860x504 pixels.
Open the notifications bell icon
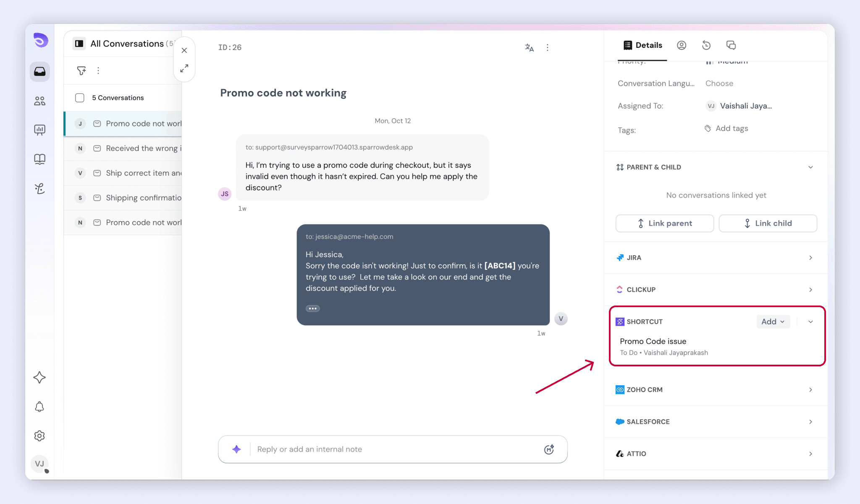click(x=39, y=407)
